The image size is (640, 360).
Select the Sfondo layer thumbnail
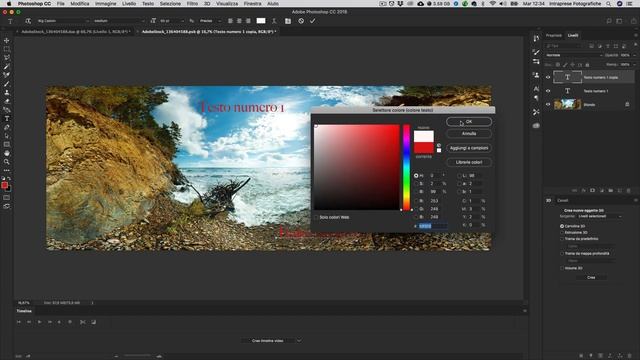coord(567,104)
